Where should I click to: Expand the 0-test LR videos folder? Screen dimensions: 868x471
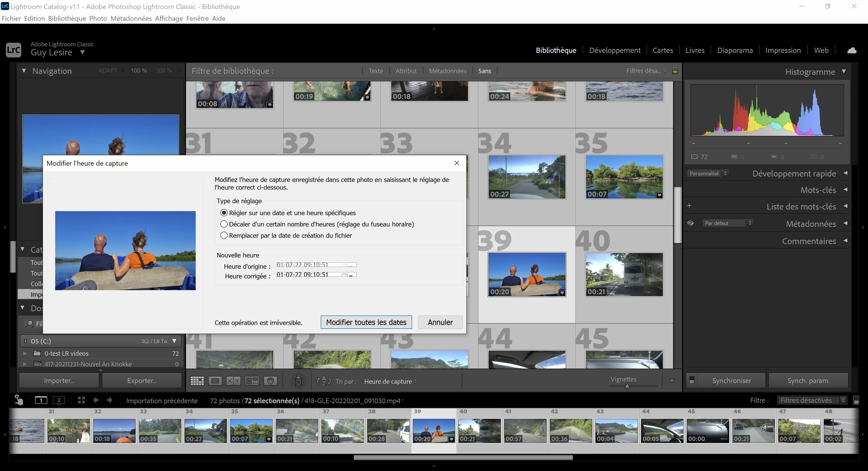(x=25, y=353)
